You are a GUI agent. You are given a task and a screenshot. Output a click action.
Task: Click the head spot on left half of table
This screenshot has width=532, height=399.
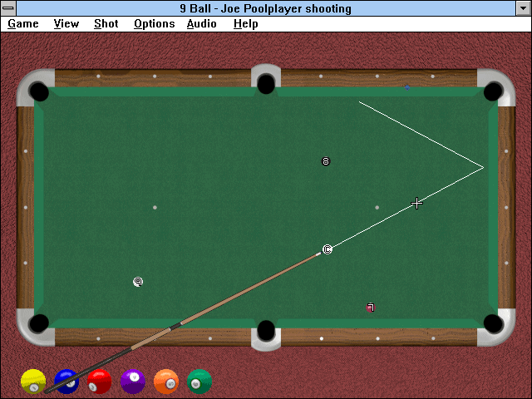click(x=155, y=207)
